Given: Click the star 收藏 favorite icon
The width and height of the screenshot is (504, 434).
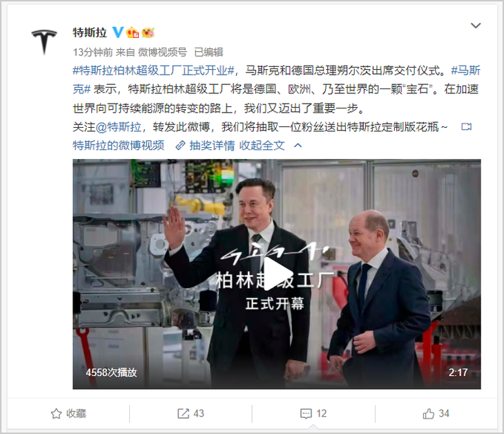Looking at the screenshot, I should [56, 413].
